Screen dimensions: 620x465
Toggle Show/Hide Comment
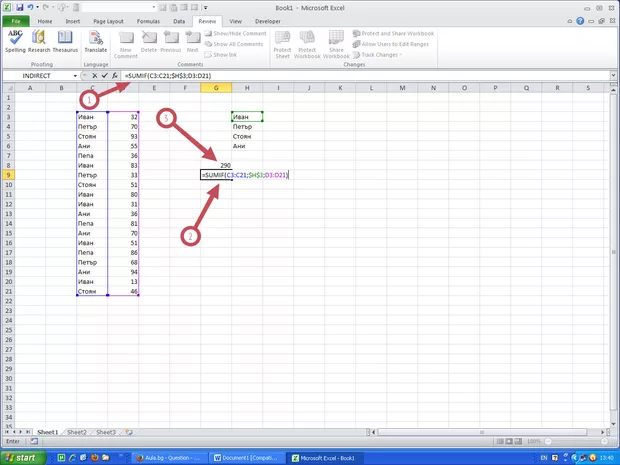click(x=240, y=33)
